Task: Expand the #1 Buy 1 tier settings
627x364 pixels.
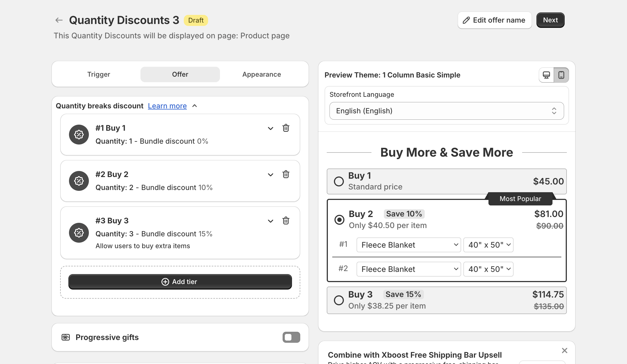Action: pyautogui.click(x=270, y=129)
